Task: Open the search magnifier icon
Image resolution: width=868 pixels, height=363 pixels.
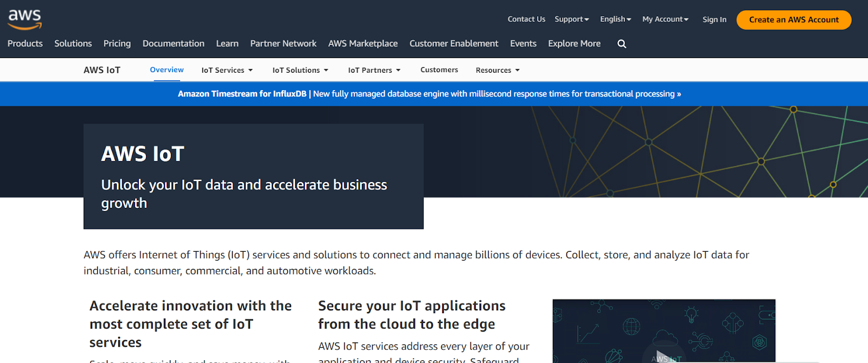Action: 622,44
